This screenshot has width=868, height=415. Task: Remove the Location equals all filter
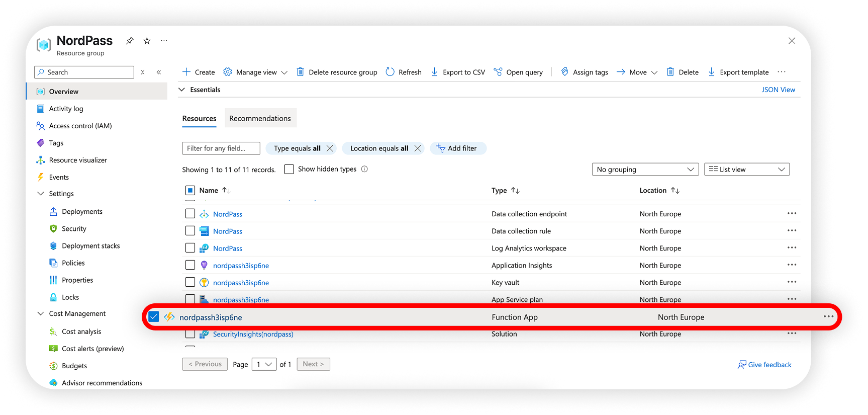coord(417,148)
